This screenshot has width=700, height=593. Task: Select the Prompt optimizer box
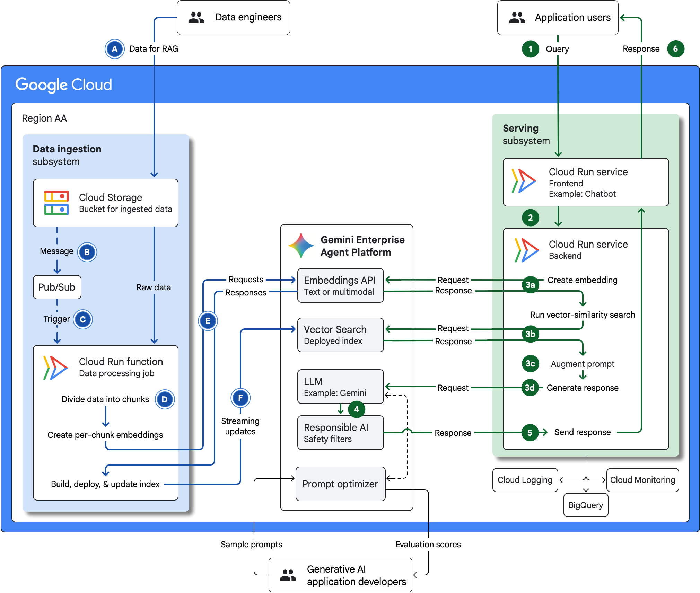(341, 484)
